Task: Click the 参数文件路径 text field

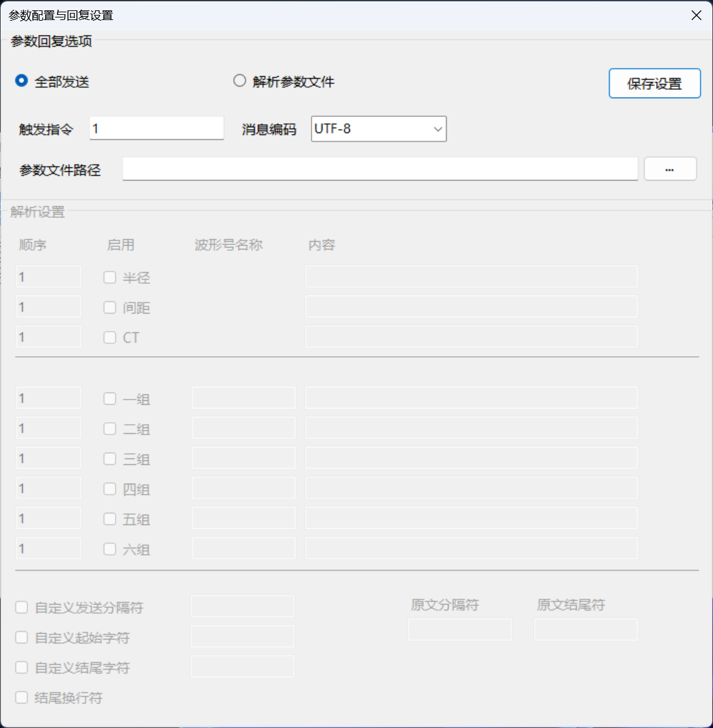Action: click(x=380, y=169)
